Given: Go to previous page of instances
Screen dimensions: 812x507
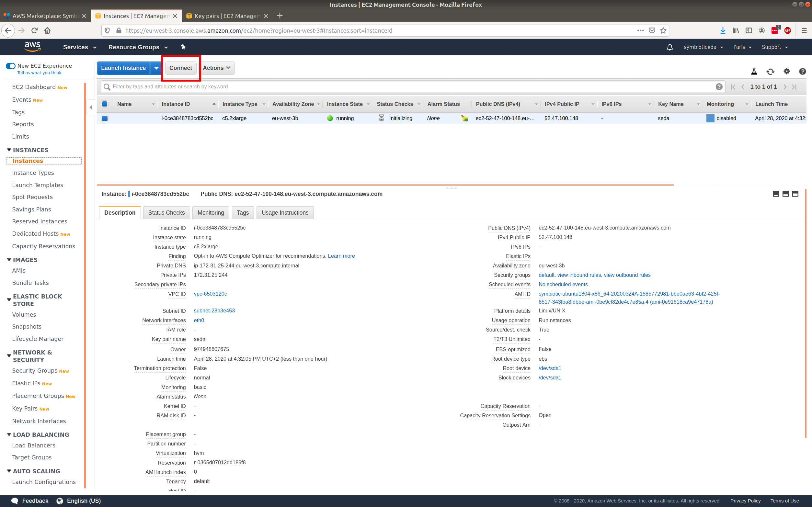Looking at the screenshot, I should pyautogui.click(x=743, y=87).
